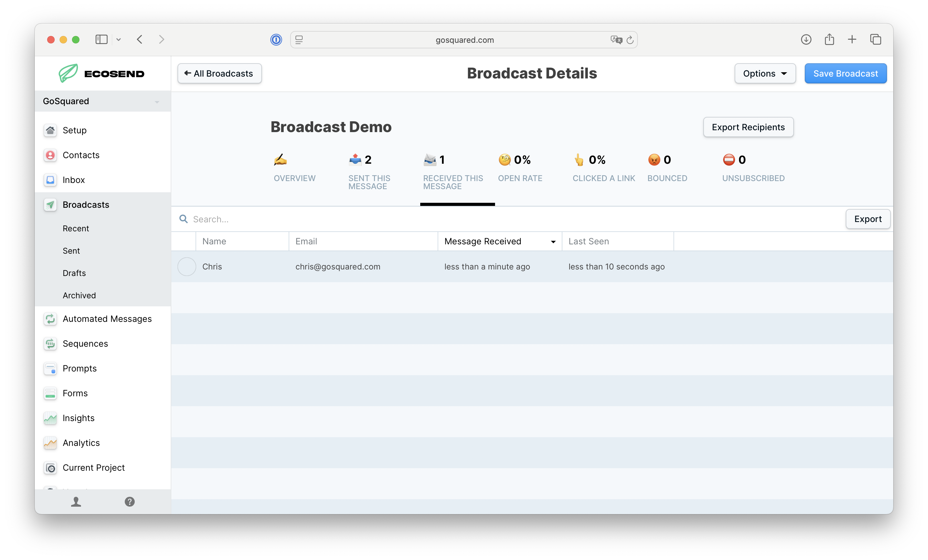928x560 pixels.
Task: Switch to the SENT THIS MESSAGE tab
Action: click(369, 171)
